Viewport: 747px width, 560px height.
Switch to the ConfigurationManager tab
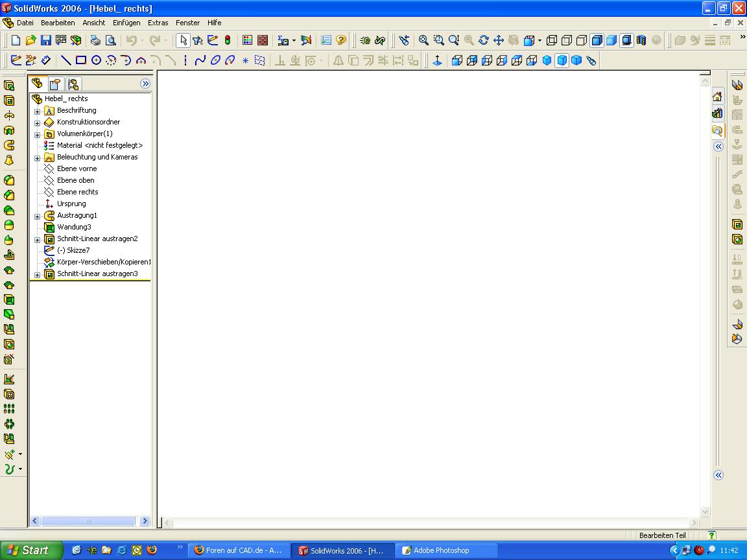click(x=73, y=84)
